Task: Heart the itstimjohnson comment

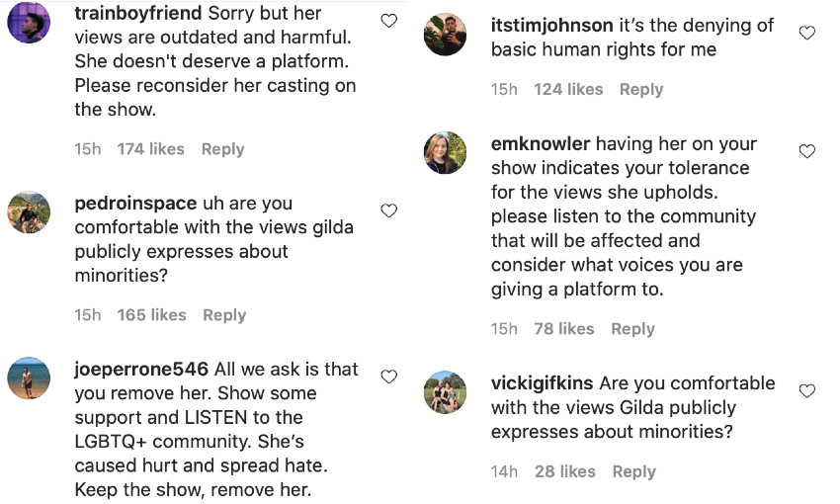Action: pyautogui.click(x=806, y=33)
